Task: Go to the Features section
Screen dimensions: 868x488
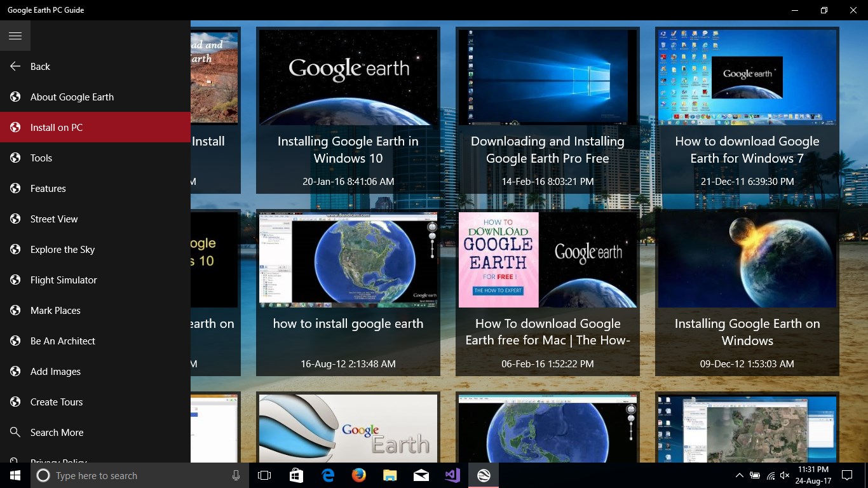Action: tap(95, 188)
